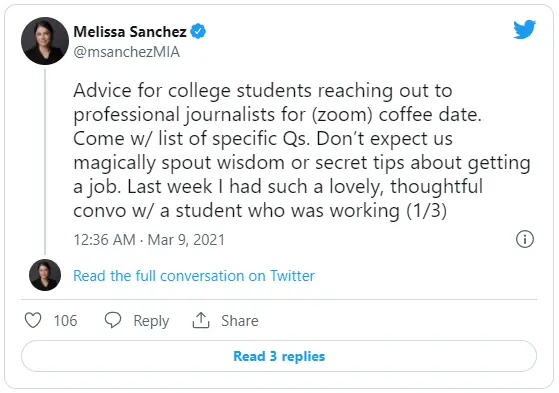Click the (1/3) thread marker in the tweet
This screenshot has height=393, width=559.
(426, 210)
